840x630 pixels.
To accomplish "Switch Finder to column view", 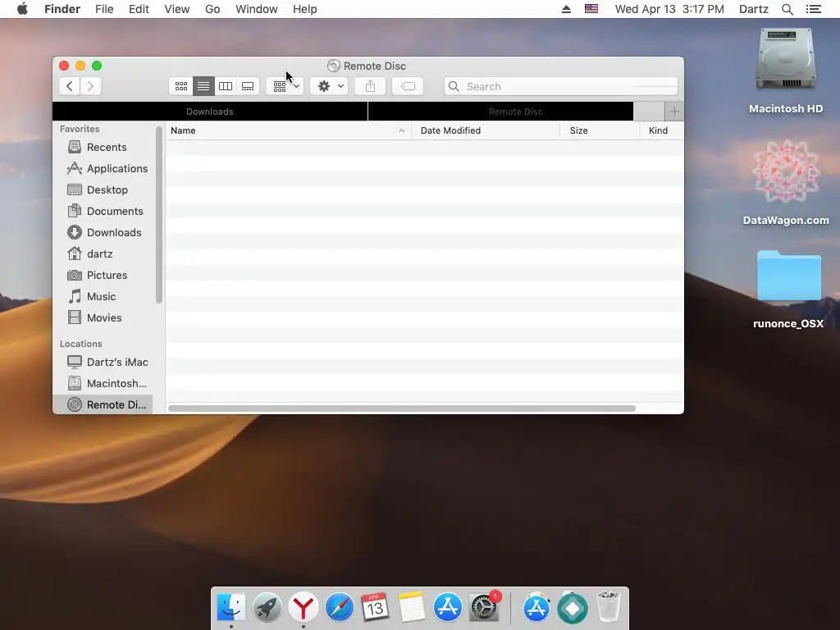I will click(x=226, y=86).
